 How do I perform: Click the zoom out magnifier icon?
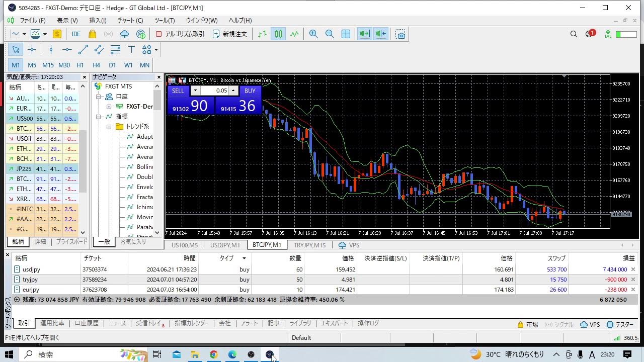pyautogui.click(x=330, y=34)
